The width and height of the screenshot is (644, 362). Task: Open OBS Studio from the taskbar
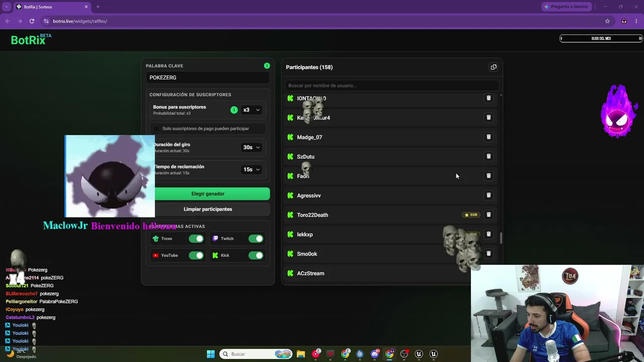(404, 354)
